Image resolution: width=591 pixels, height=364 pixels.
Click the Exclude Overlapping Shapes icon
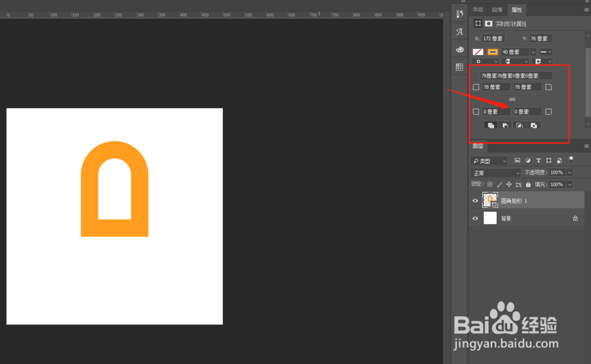click(534, 125)
